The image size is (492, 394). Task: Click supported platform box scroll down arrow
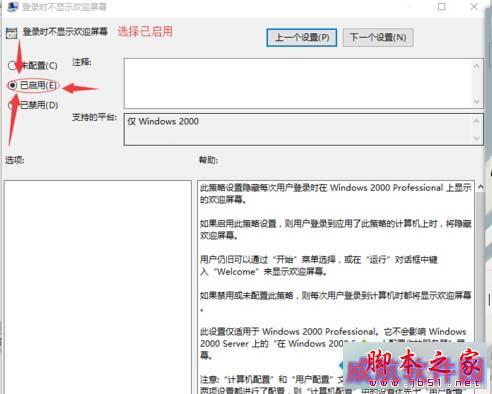click(477, 138)
